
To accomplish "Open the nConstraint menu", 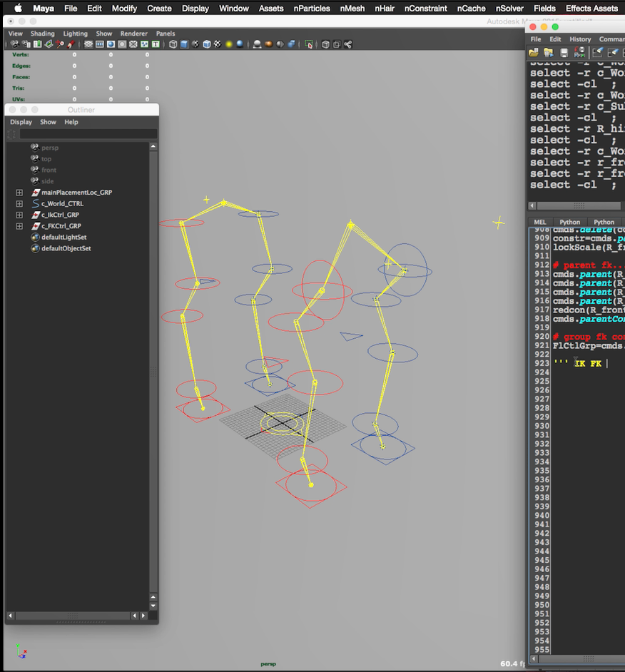I will point(426,8).
